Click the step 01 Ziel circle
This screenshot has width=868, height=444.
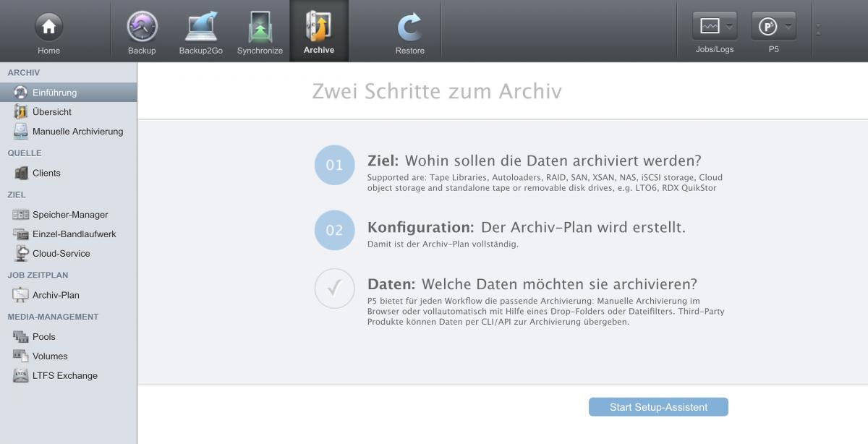coord(334,165)
